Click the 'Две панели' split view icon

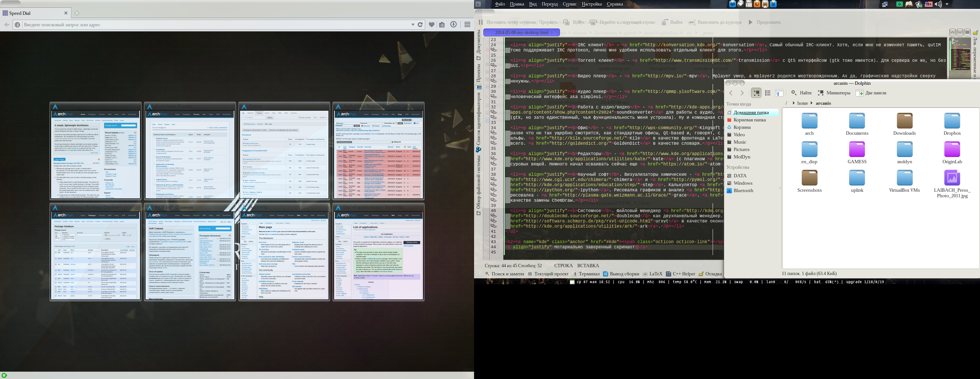coord(859,93)
